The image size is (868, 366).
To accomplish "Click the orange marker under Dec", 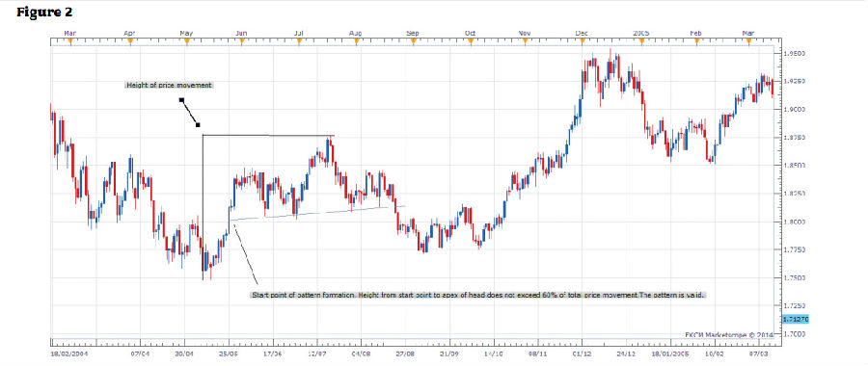I will pos(583,40).
